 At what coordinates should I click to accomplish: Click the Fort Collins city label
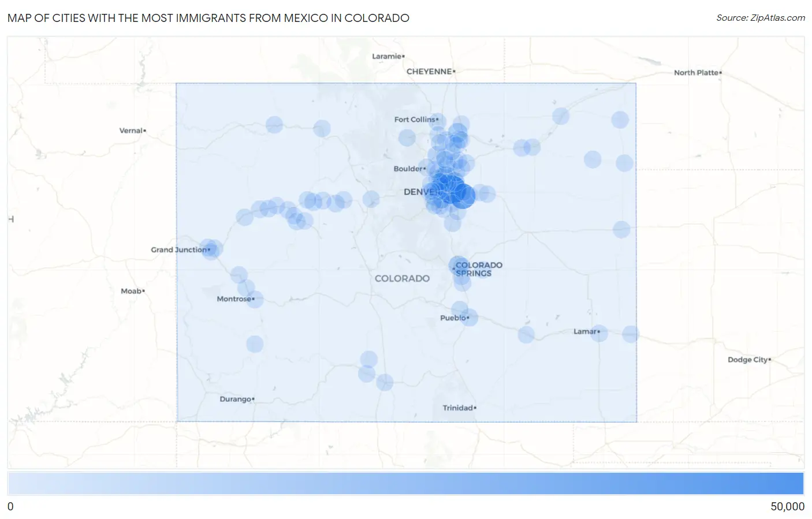pos(416,120)
